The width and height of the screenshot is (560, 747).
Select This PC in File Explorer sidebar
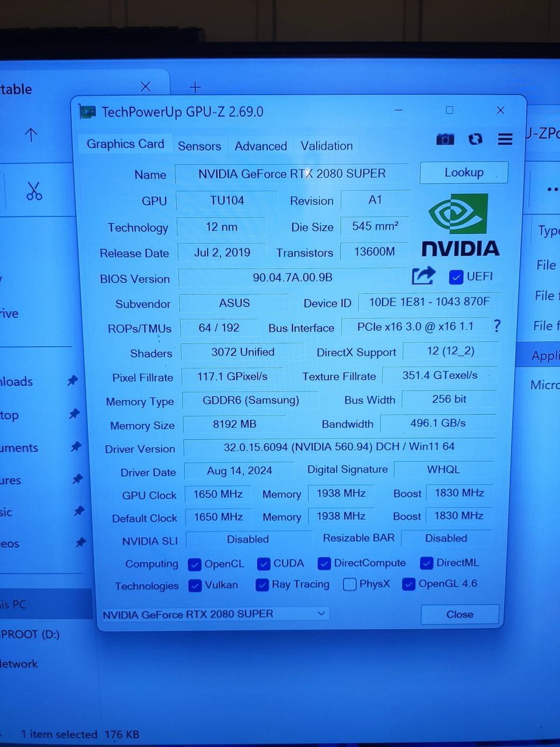tap(45, 603)
